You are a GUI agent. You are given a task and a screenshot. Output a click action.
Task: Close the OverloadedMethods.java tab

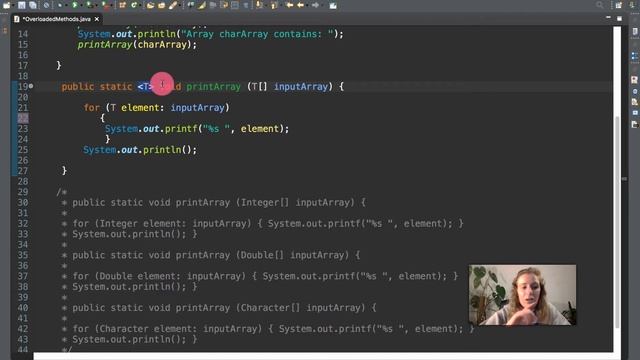[x=97, y=19]
